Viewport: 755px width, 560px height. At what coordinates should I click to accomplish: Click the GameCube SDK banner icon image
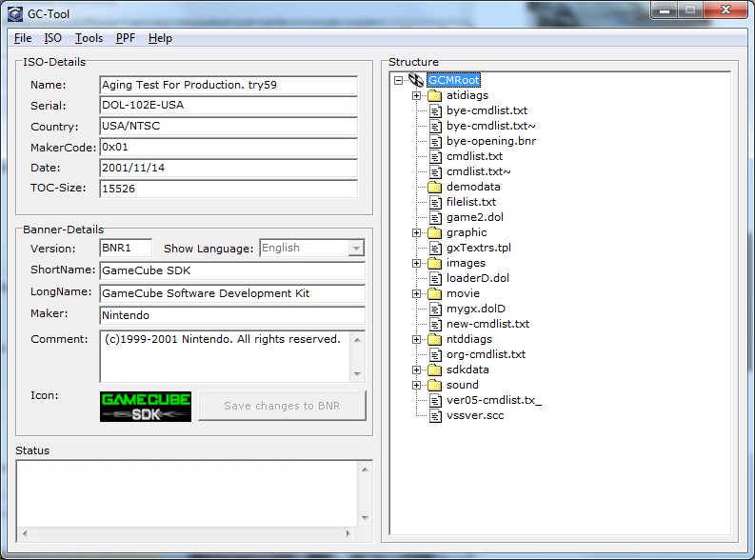click(x=146, y=407)
